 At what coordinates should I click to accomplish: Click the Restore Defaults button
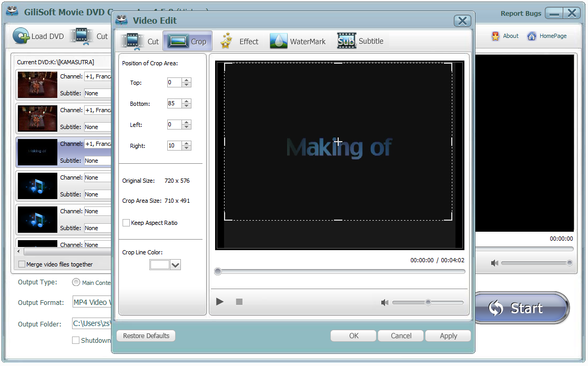[146, 335]
